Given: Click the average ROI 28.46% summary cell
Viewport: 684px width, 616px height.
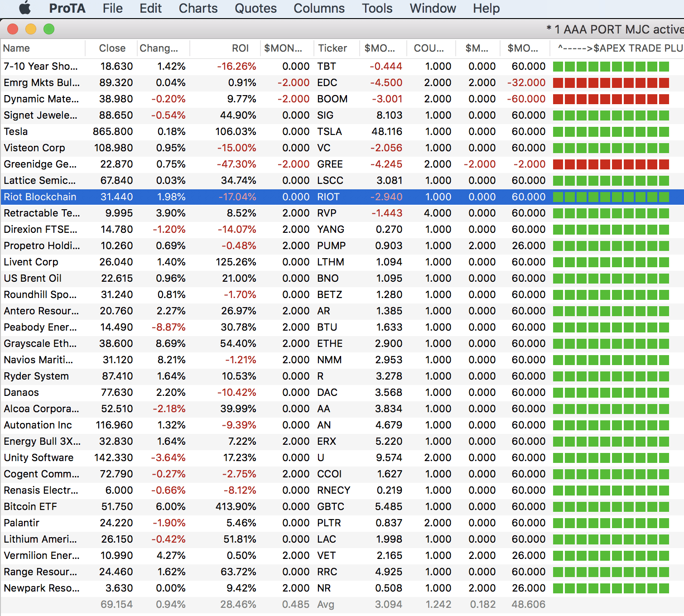Looking at the screenshot, I should [238, 605].
